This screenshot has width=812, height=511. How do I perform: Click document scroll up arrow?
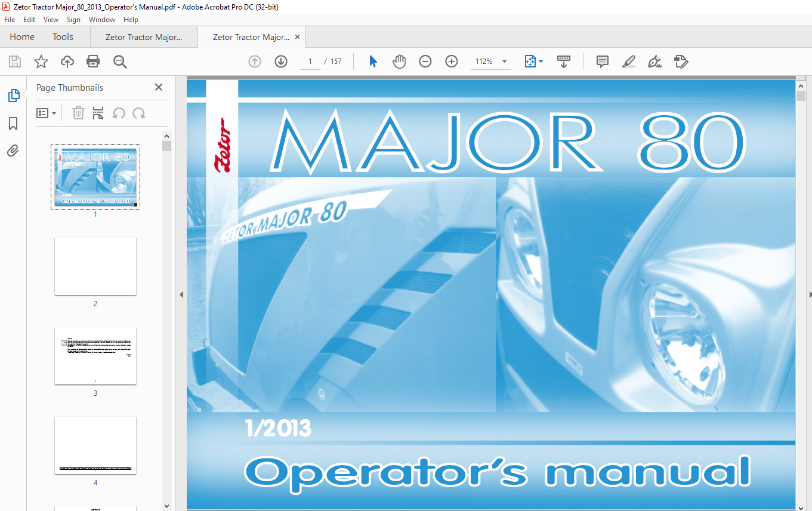801,85
